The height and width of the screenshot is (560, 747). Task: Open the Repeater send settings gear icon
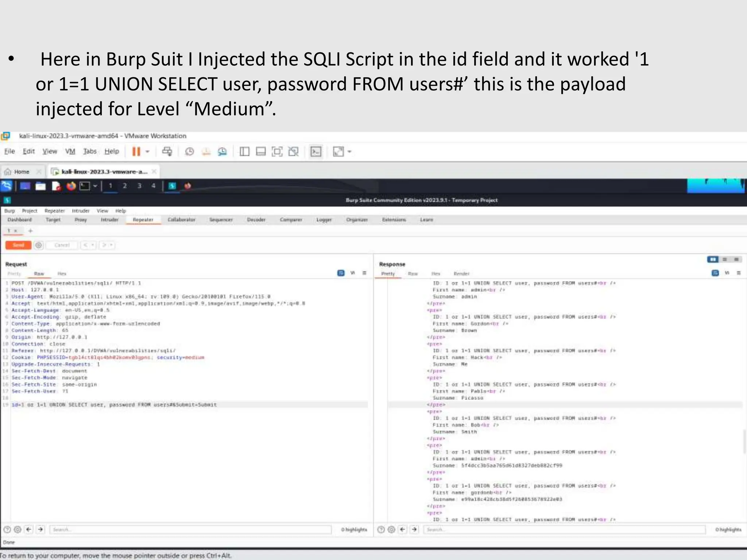[x=39, y=245]
